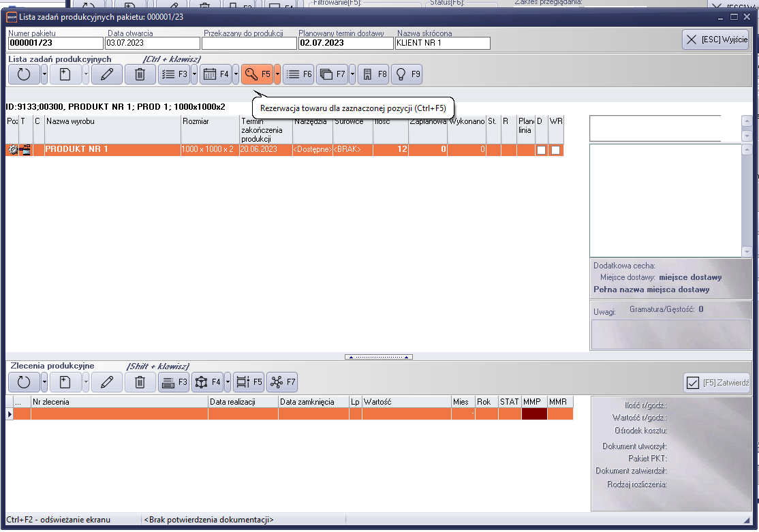
Task: Expand the dropdown beside F3 list button
Action: [194, 74]
